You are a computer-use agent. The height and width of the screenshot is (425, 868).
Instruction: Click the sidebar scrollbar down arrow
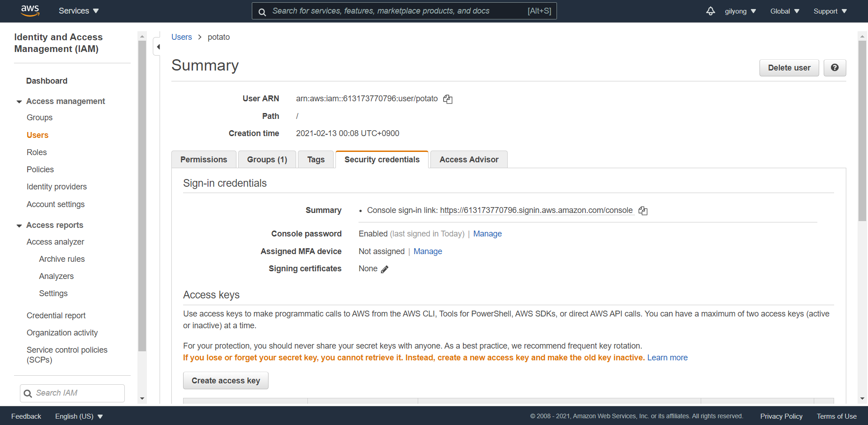pyautogui.click(x=142, y=398)
